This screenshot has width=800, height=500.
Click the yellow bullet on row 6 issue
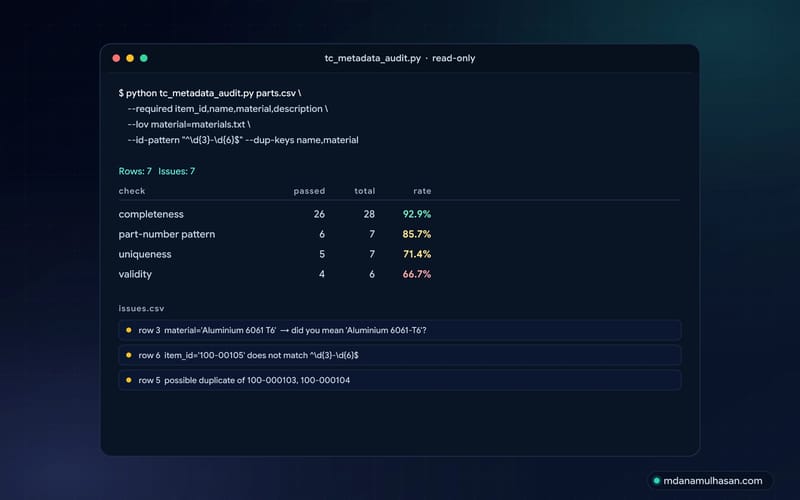129,355
